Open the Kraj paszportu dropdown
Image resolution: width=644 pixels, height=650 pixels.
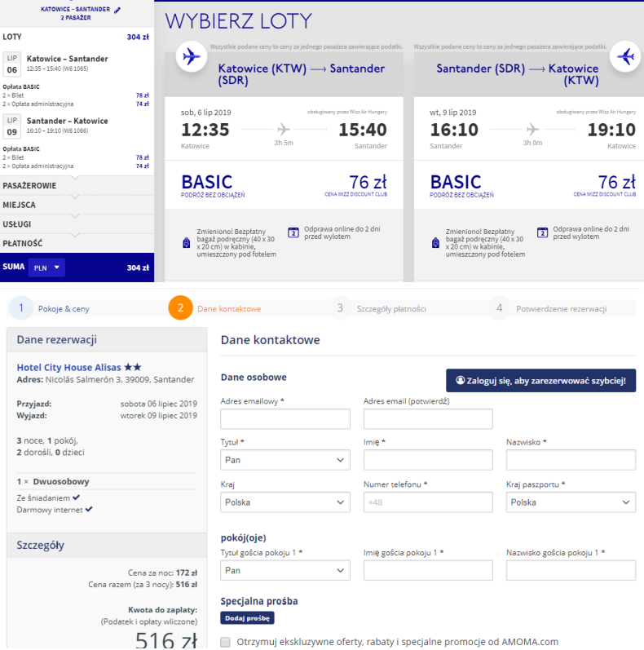pos(571,502)
